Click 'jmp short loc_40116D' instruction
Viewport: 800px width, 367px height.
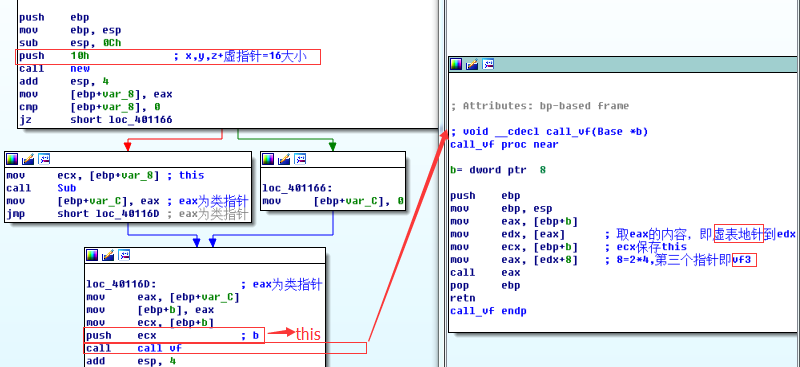coord(83,214)
